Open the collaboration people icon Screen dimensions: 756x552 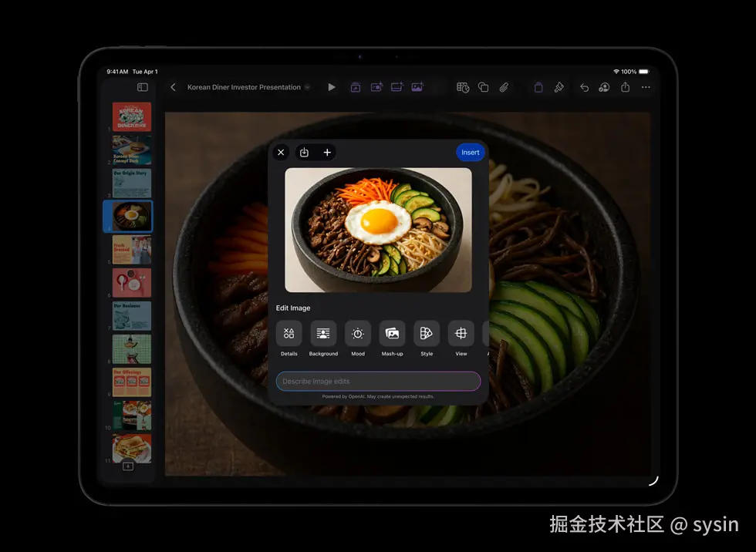click(x=604, y=87)
